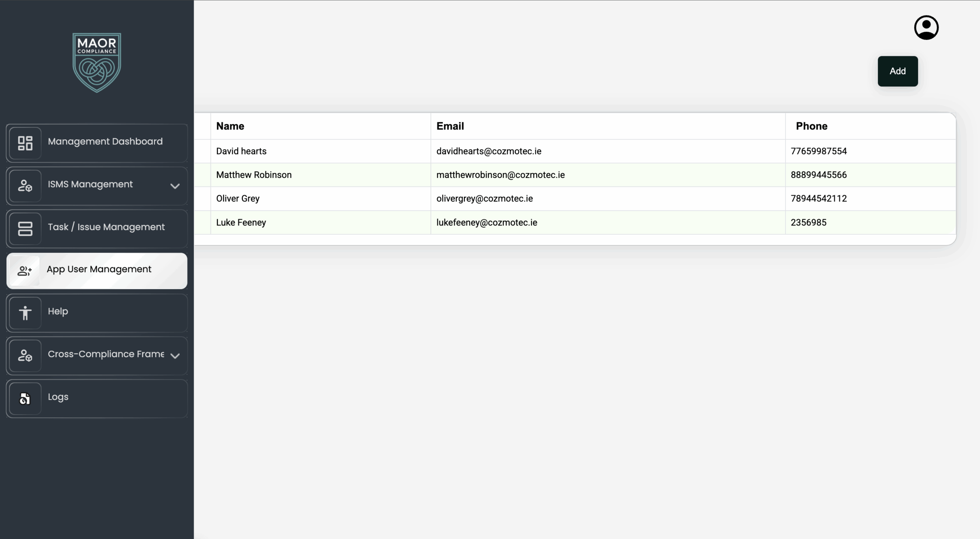The width and height of the screenshot is (980, 539).
Task: Select the Matthew Robinson row
Action: 575,175
